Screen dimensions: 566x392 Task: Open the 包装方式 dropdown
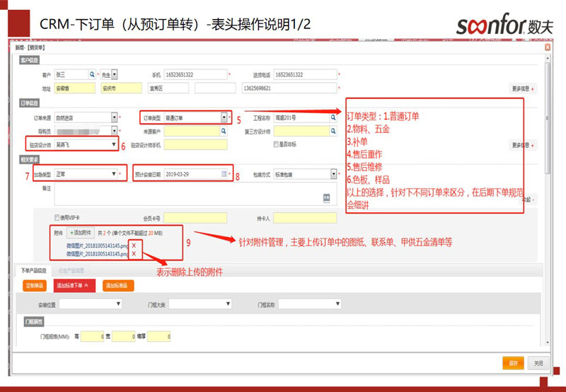point(334,173)
